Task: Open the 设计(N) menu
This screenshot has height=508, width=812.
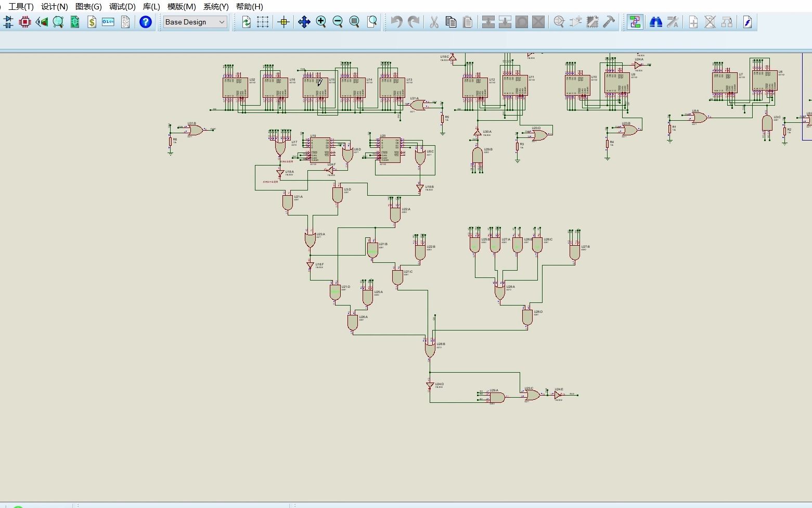Action: click(55, 7)
